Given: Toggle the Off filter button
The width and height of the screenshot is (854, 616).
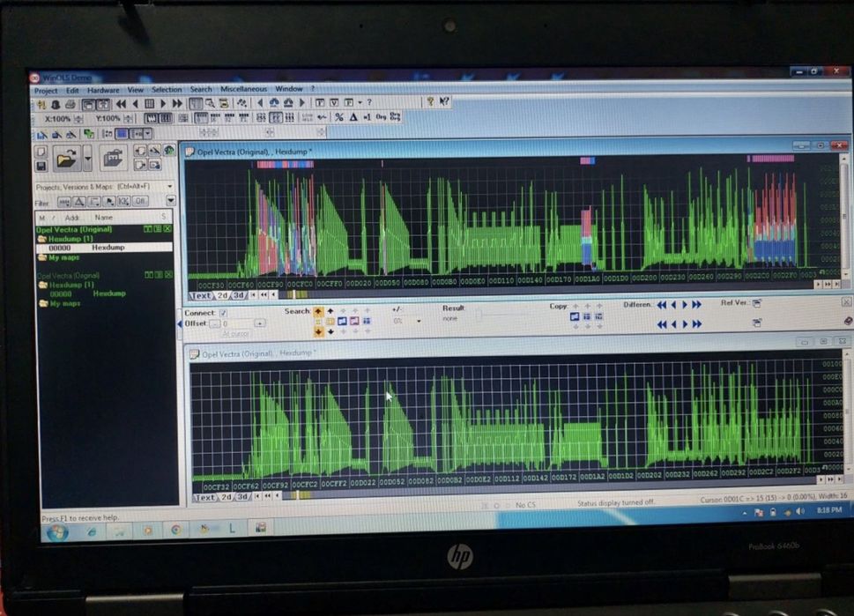Looking at the screenshot, I should 140,202.
